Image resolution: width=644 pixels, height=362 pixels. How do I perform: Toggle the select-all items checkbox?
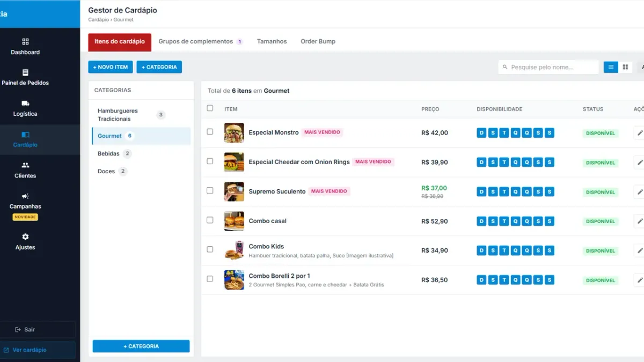pos(210,108)
